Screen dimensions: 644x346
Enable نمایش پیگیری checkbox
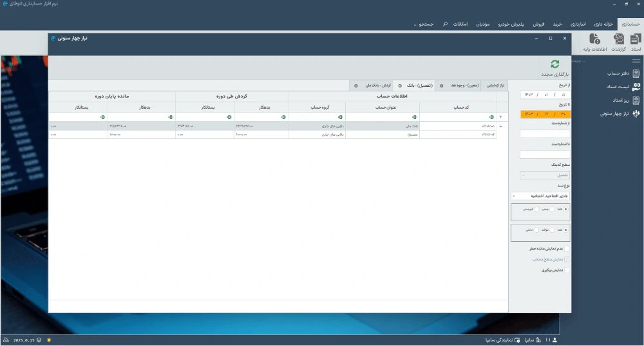click(567, 271)
